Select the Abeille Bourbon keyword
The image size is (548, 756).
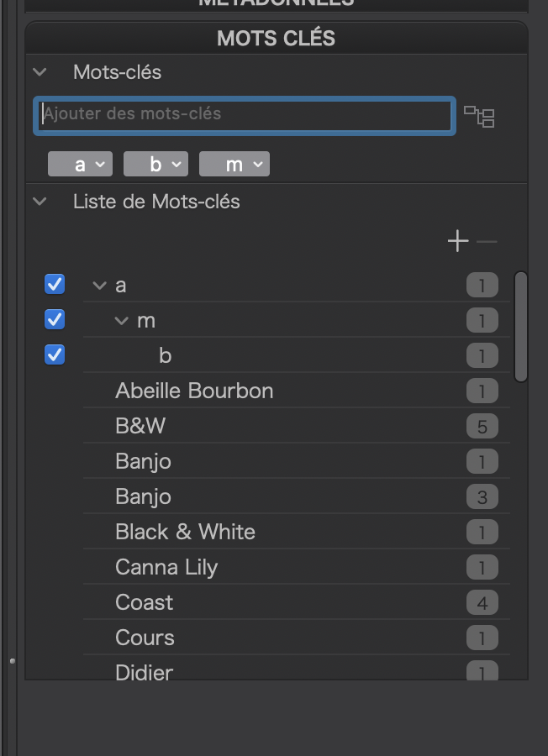pos(194,391)
